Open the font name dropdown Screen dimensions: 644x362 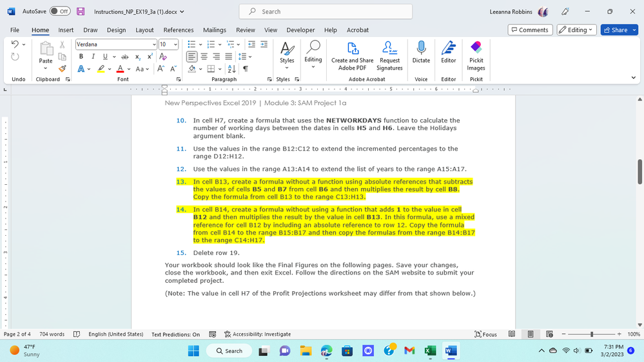point(154,44)
